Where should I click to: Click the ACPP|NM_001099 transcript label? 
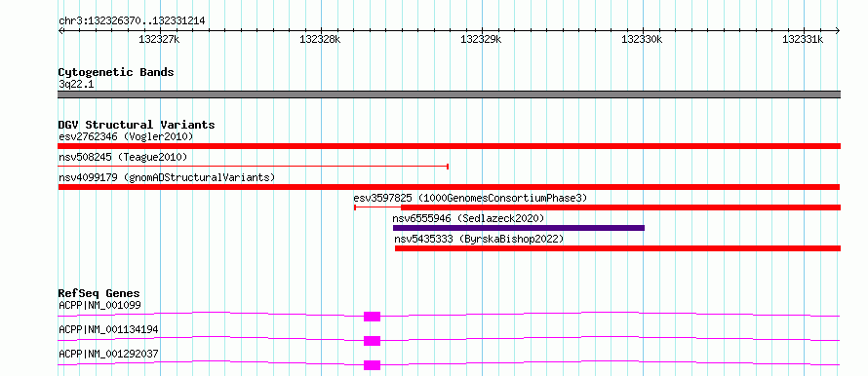(x=99, y=305)
